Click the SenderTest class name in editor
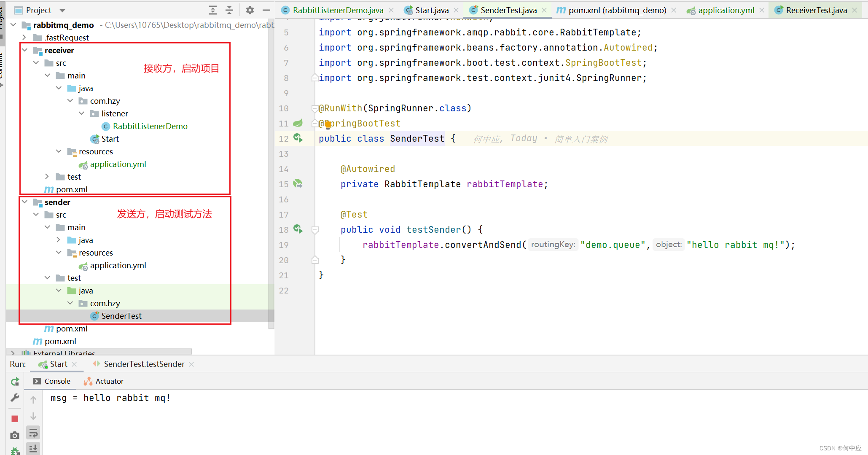Screen dimensions: 868x455 point(417,139)
